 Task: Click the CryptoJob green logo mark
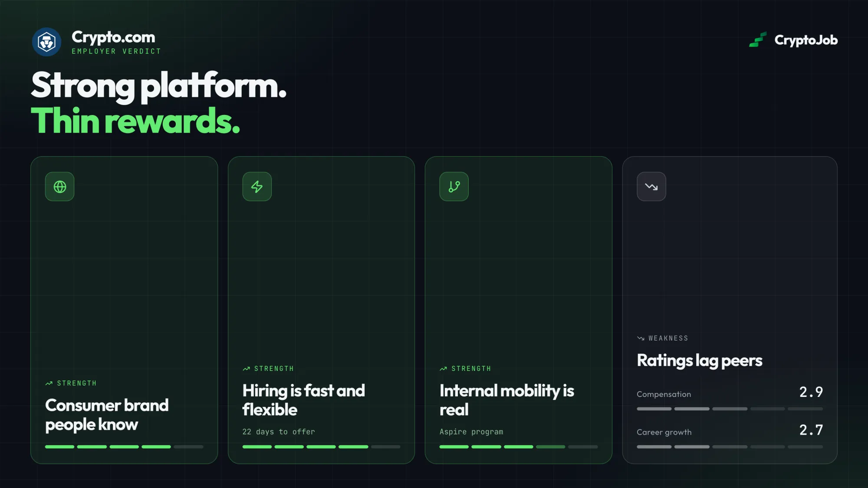(758, 39)
